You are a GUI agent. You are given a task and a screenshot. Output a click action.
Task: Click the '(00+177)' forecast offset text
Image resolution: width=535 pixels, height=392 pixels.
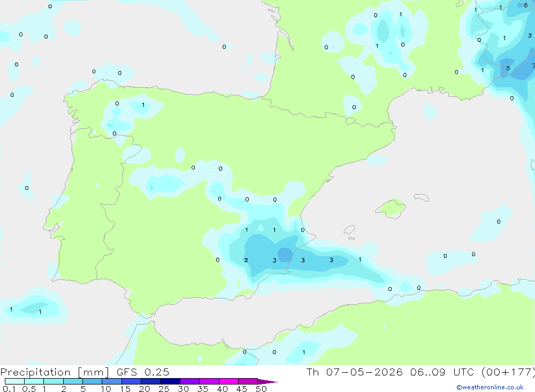(x=508, y=372)
